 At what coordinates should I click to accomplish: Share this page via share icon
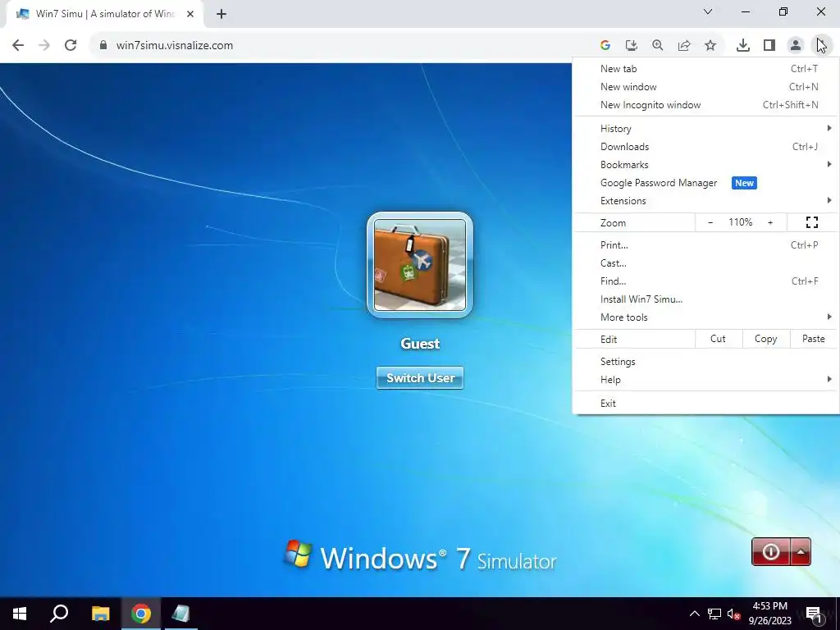pyautogui.click(x=684, y=46)
